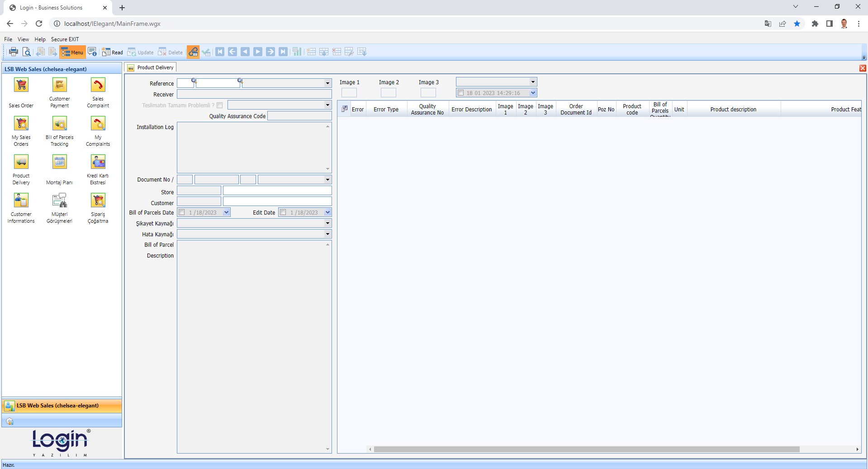Open the Sales Order module icon
The height and width of the screenshot is (469, 868).
(21, 85)
